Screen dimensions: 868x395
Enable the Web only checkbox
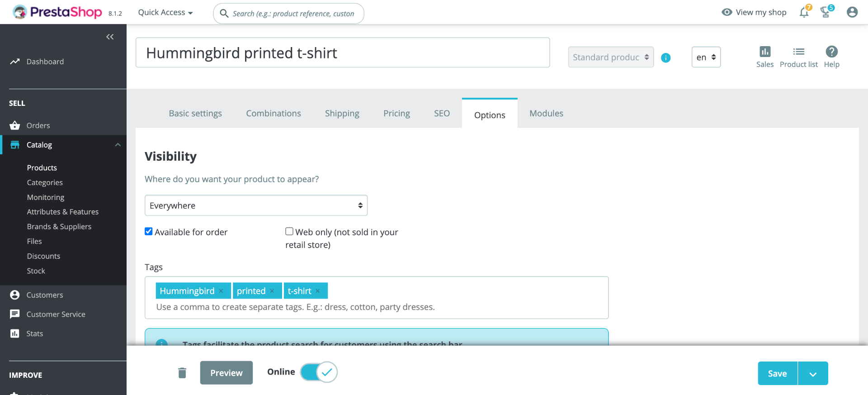[x=289, y=232]
